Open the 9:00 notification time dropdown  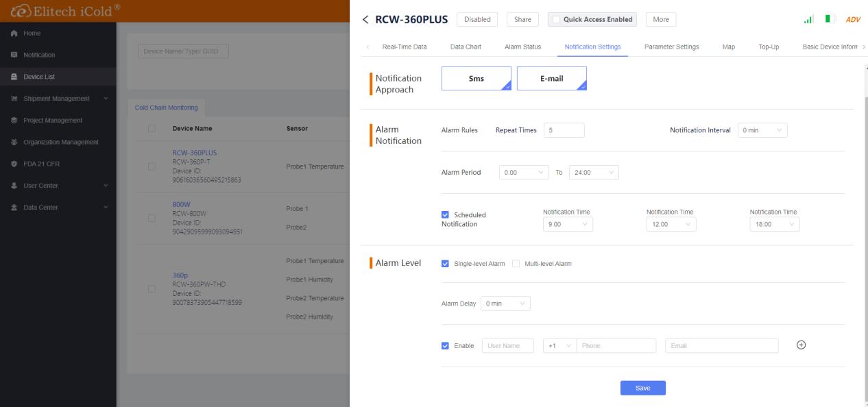pyautogui.click(x=568, y=224)
